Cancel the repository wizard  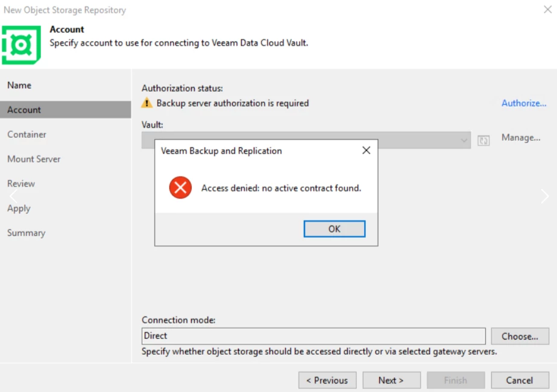coord(520,381)
